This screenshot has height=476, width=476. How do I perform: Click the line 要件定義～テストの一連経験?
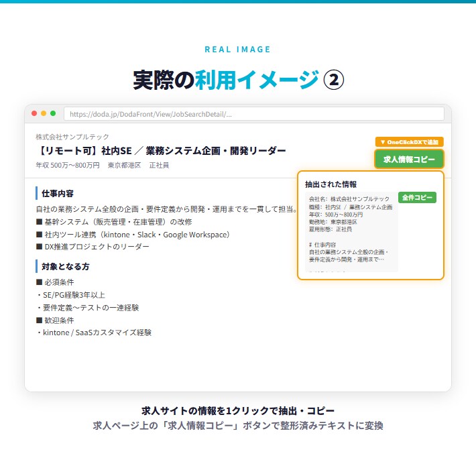pyautogui.click(x=88, y=308)
